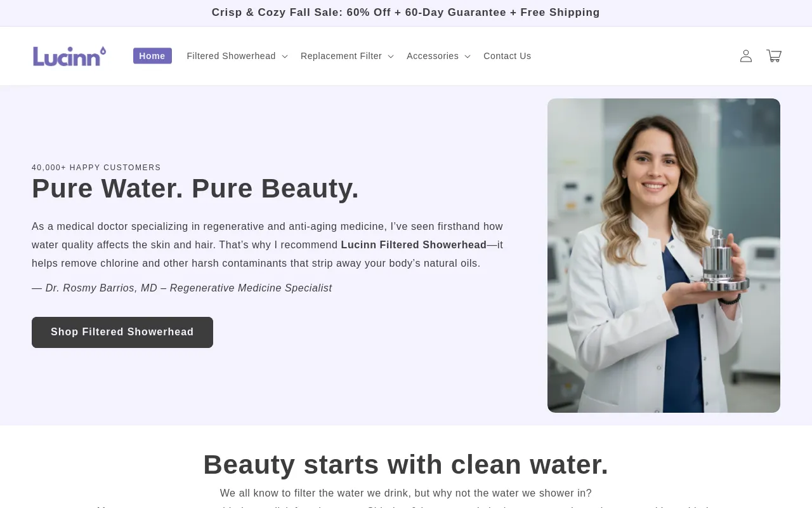Click the Dr. Rosmy Barrios attribution line

tap(182, 288)
